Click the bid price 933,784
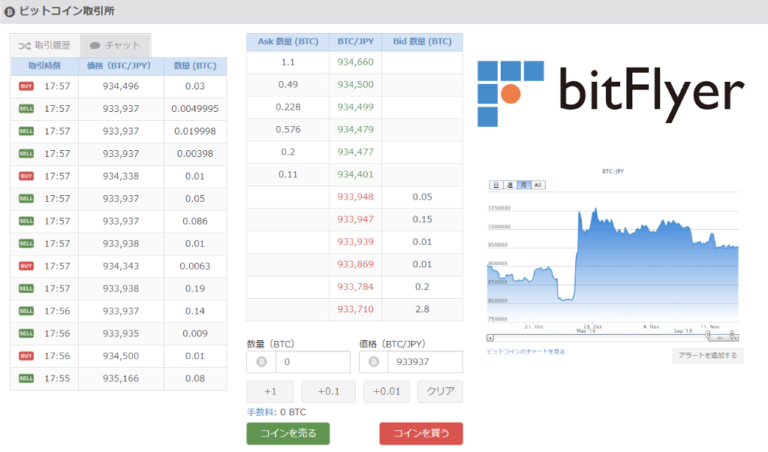Screen dimensions: 768x452 [x=355, y=287]
